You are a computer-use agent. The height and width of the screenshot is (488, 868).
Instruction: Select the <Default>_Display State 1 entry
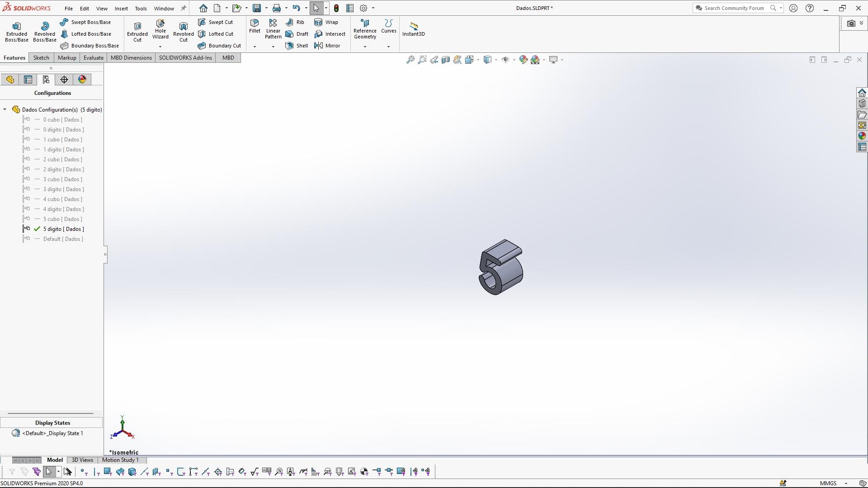coord(52,433)
